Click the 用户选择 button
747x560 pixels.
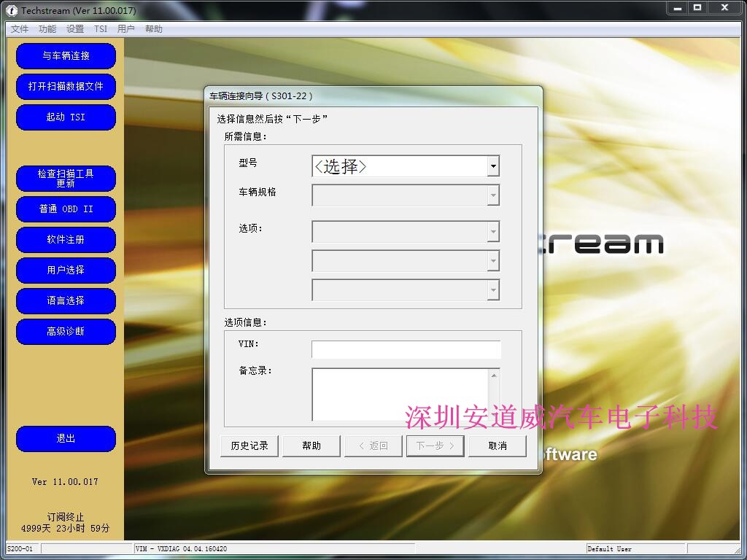66,270
